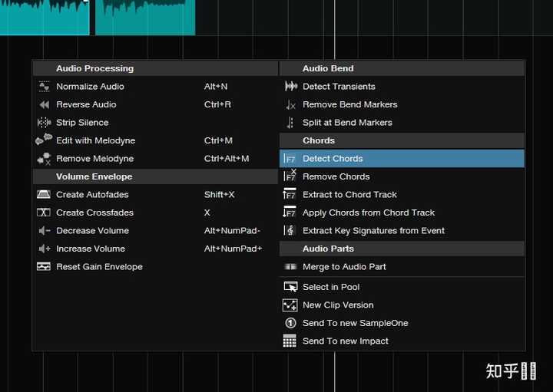Select Apply Chords from Chord Track
This screenshot has height=392, width=553.
[x=369, y=212]
